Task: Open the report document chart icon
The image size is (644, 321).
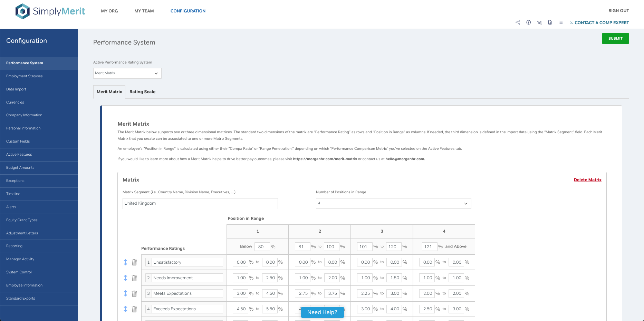Action: pyautogui.click(x=550, y=22)
